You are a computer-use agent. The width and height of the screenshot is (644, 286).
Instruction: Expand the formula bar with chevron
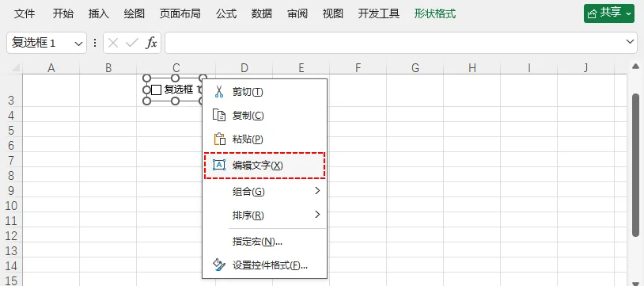click(630, 41)
